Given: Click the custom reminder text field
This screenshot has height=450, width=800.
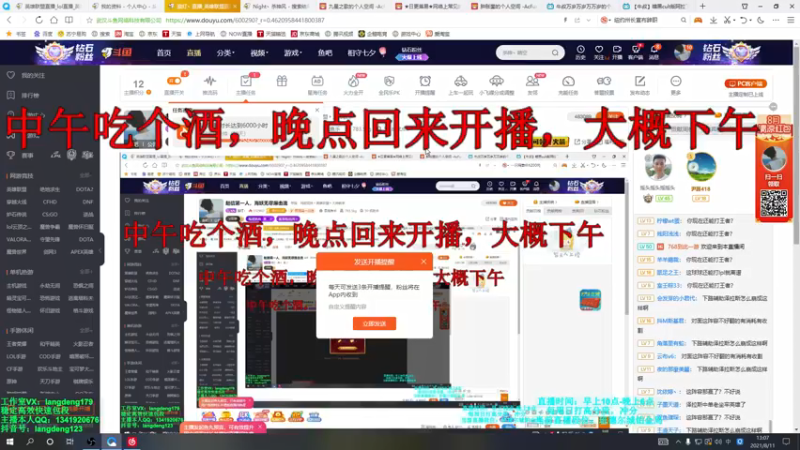Looking at the screenshot, I should point(374,307).
